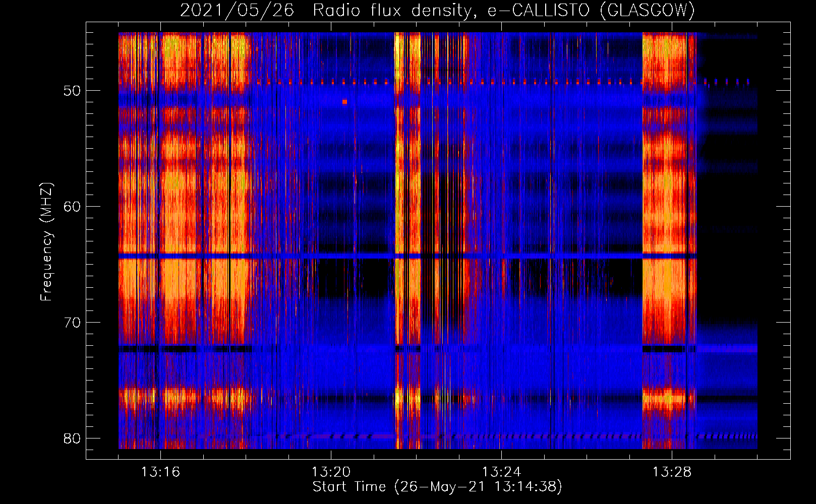Click the '80' frequency tick label
816x504 pixels.
pos(73,438)
